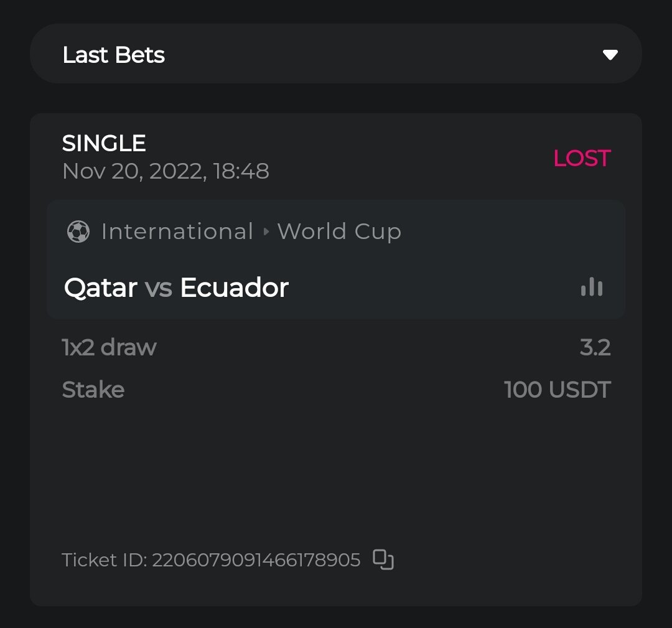Click the breadcrumb arrow before World Cup
Image resolution: width=672 pixels, height=628 pixels.
point(266,232)
